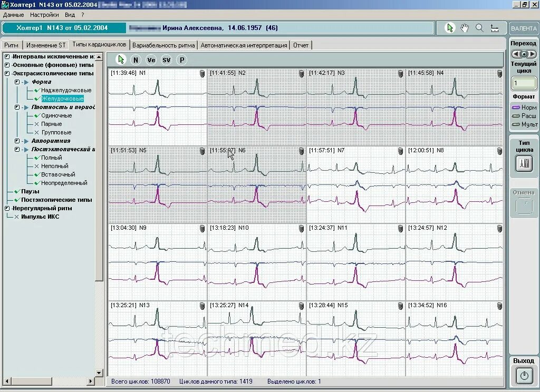Select ECG thumbnail N14

[x=257, y=339]
